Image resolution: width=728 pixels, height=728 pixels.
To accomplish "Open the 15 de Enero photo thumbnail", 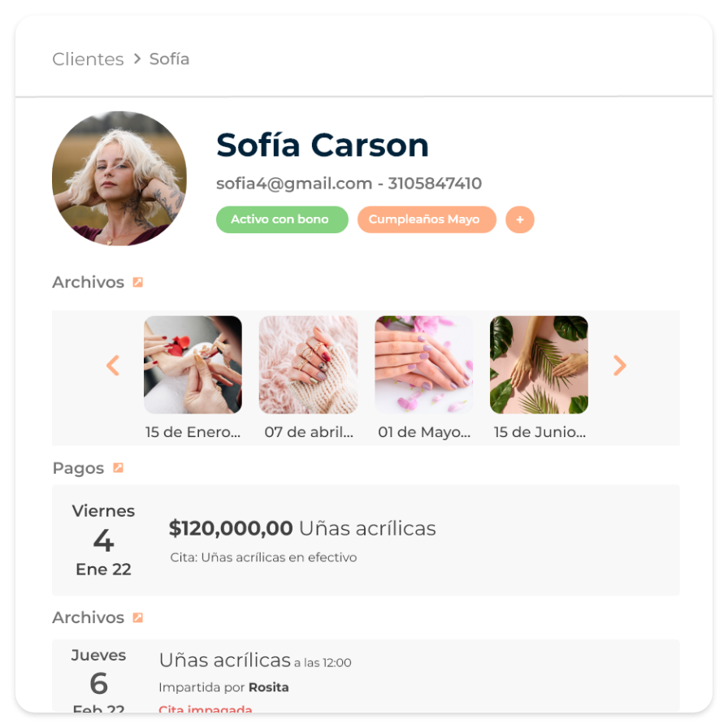I will click(x=193, y=365).
